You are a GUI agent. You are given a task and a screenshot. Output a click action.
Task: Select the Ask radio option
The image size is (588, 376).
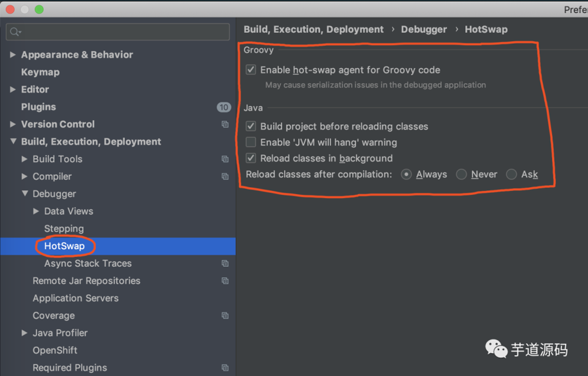click(x=512, y=175)
